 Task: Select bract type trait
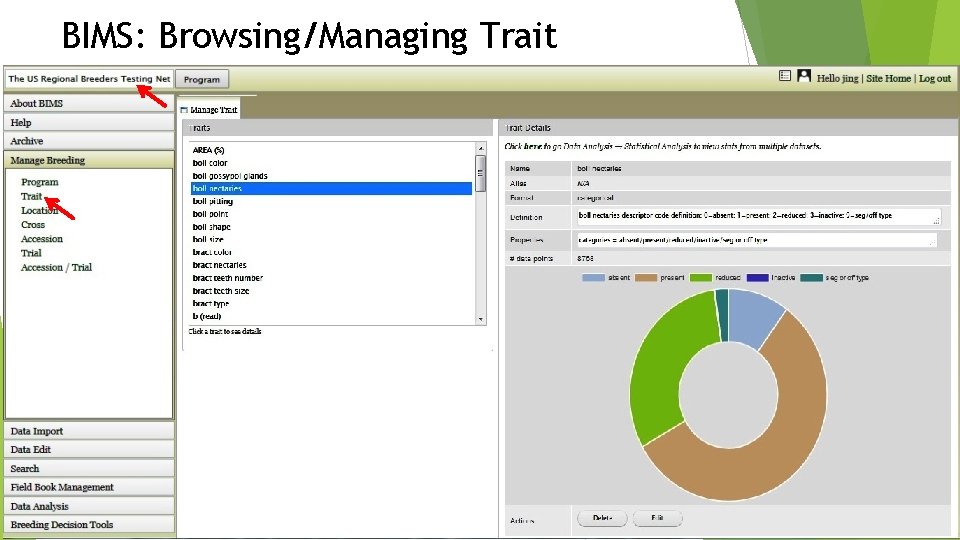click(331, 303)
